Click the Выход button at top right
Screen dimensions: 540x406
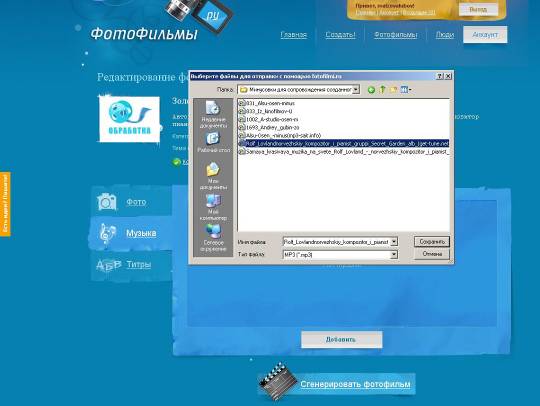(x=478, y=10)
